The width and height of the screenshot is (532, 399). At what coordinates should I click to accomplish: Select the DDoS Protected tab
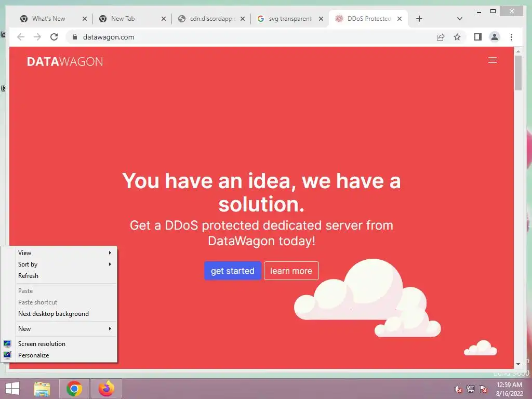tap(369, 19)
